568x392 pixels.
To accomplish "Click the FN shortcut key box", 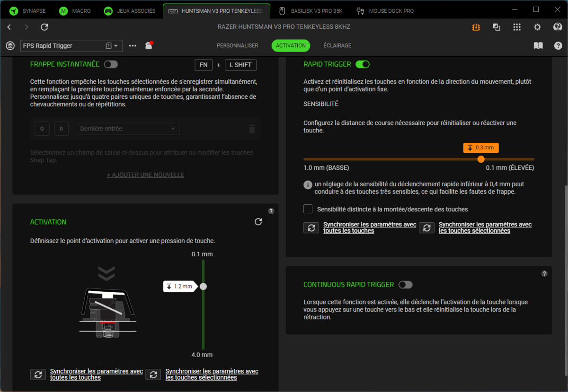I will coord(204,65).
